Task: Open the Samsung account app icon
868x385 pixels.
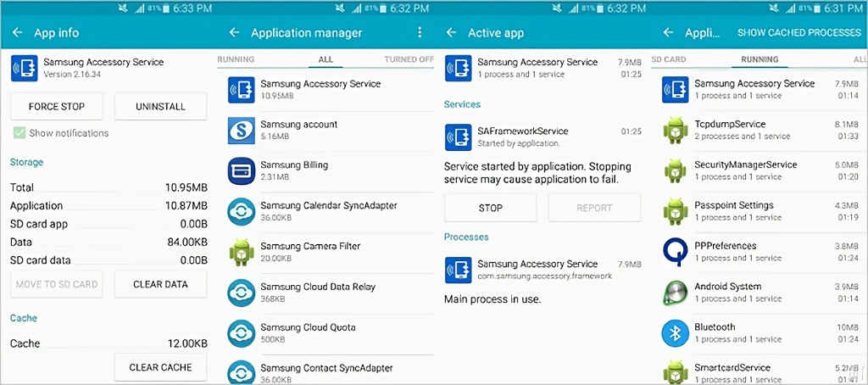Action: [x=242, y=131]
